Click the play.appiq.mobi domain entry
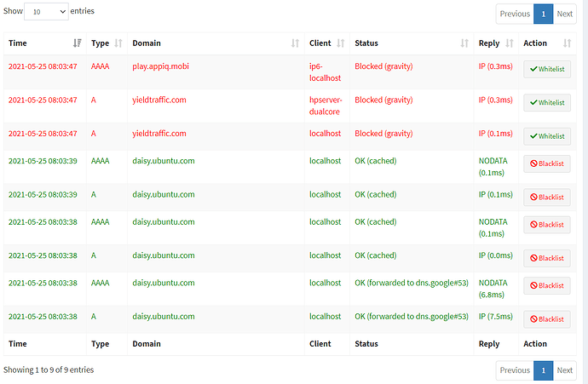This screenshot has height=384, width=588. point(162,65)
